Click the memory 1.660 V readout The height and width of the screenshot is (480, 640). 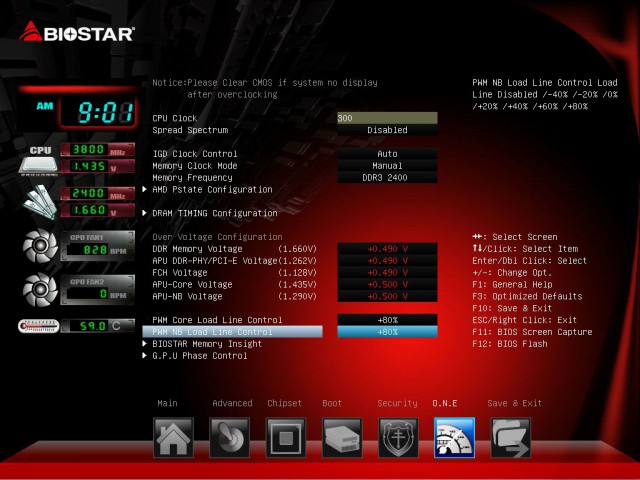98,210
